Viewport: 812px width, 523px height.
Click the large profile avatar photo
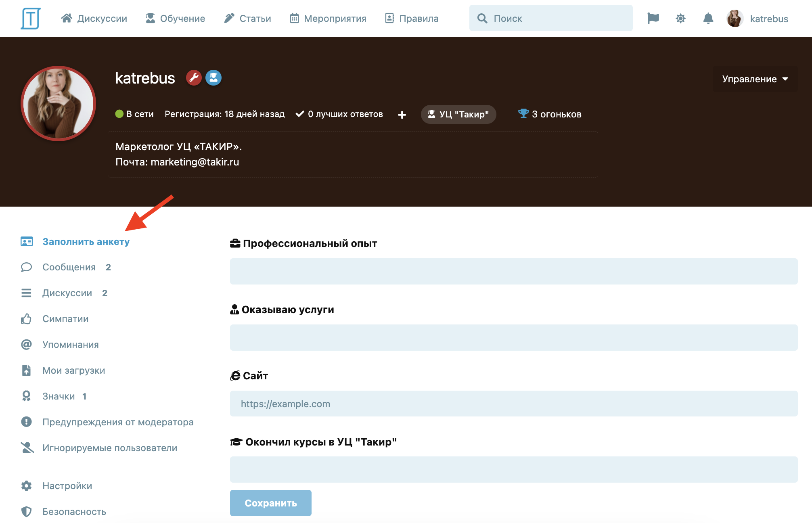pyautogui.click(x=59, y=104)
